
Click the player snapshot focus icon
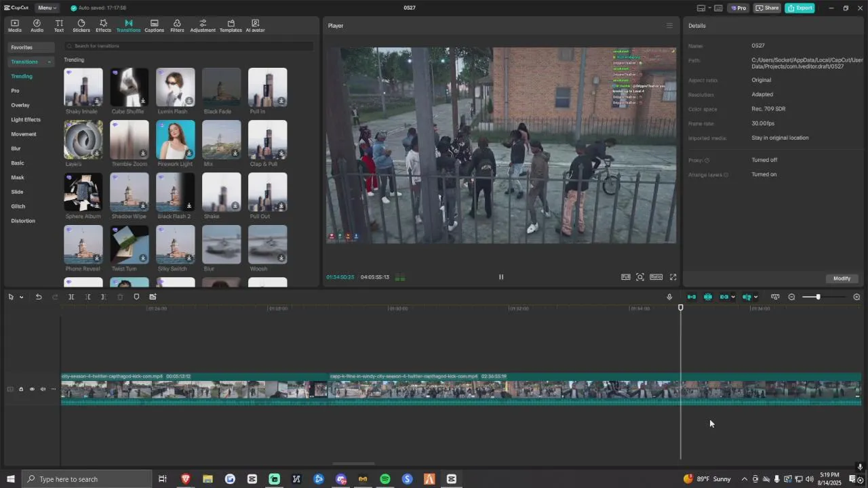tap(639, 277)
